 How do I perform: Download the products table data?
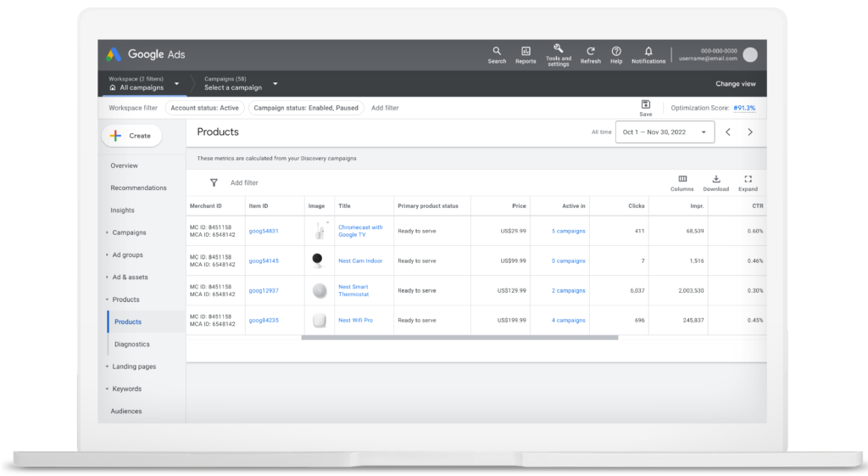tap(715, 179)
